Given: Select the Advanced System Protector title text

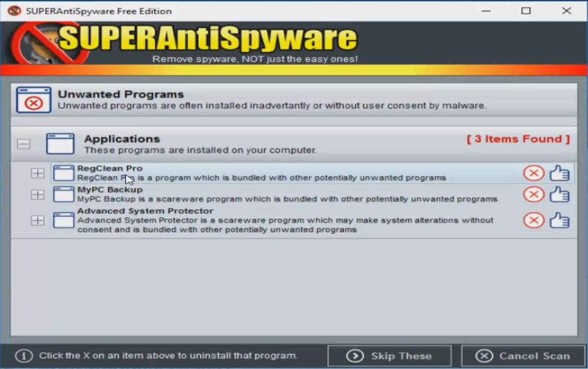Looking at the screenshot, I should (146, 211).
